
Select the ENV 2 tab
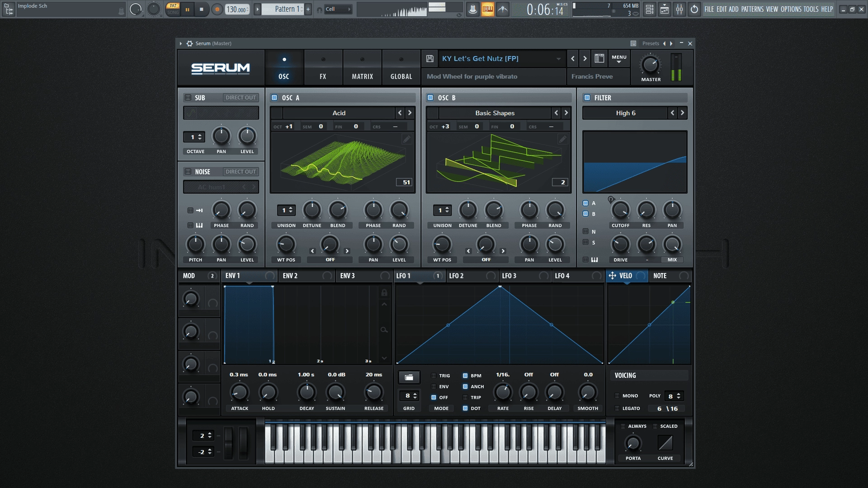307,276
